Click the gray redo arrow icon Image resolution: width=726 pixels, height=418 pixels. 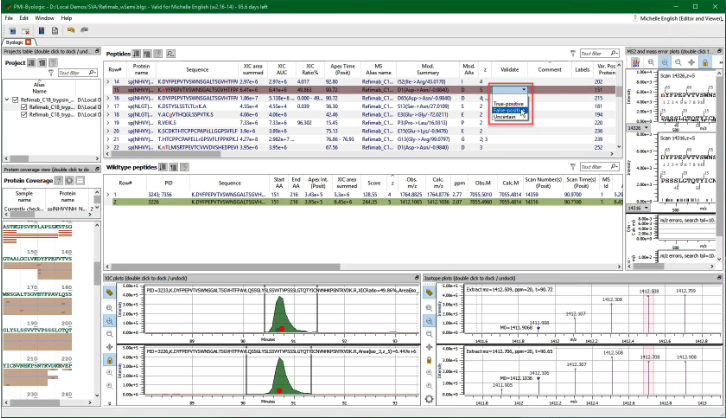click(84, 30)
